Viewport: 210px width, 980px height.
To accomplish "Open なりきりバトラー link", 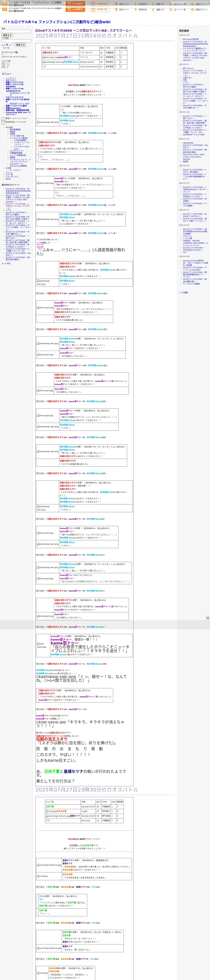I will coord(17,151).
